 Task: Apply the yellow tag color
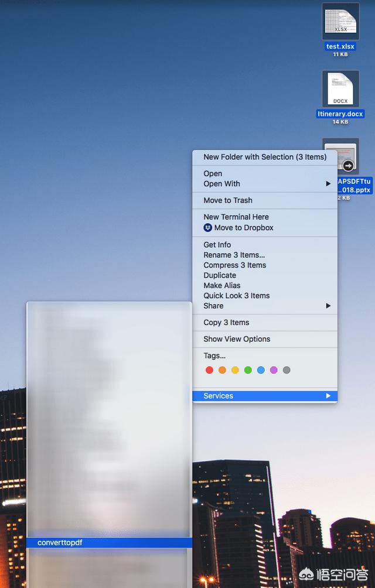click(x=235, y=370)
